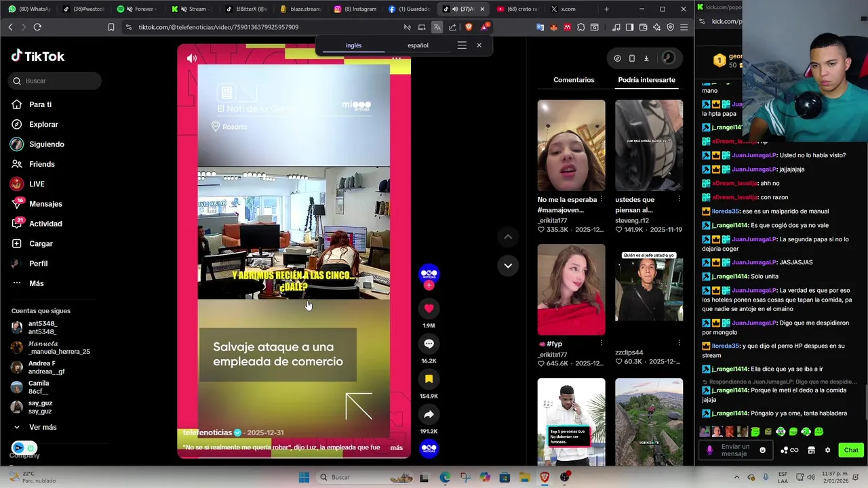Click translate page icon in address bar

tap(437, 27)
